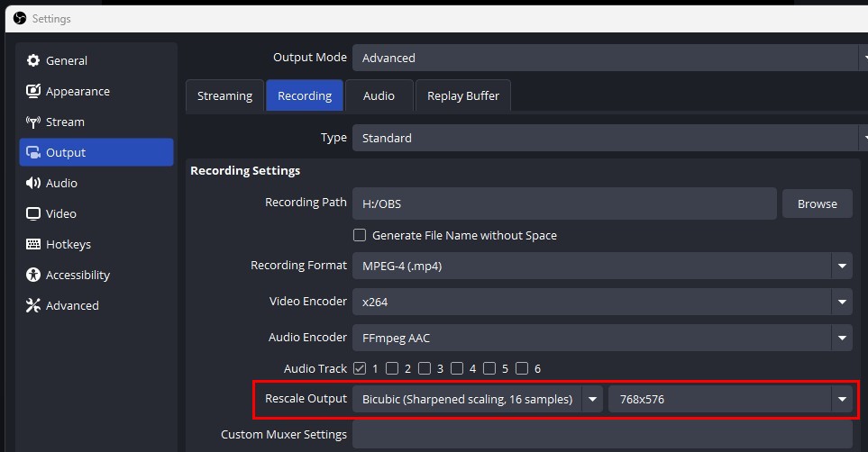Open Accessibility settings icon
The width and height of the screenshot is (868, 452).
click(x=33, y=275)
